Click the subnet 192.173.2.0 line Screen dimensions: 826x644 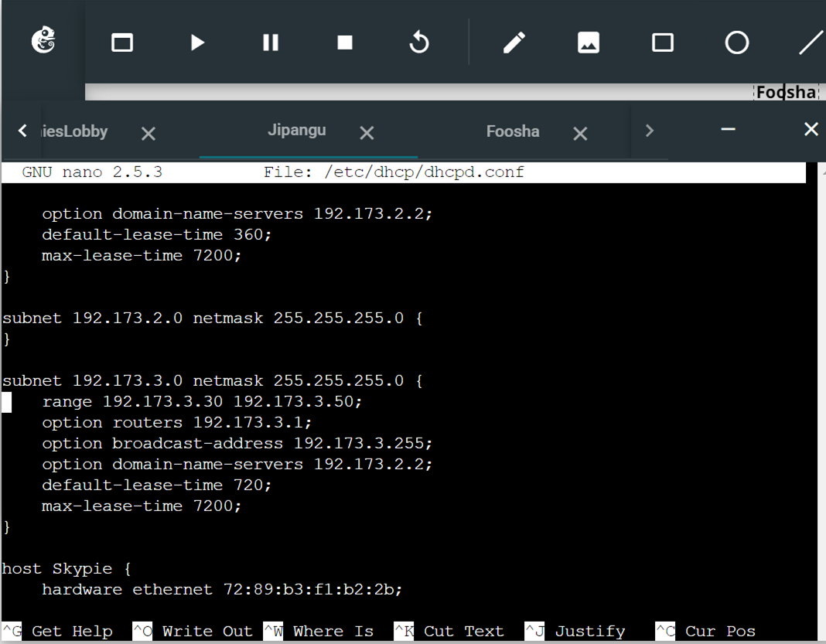(x=212, y=318)
